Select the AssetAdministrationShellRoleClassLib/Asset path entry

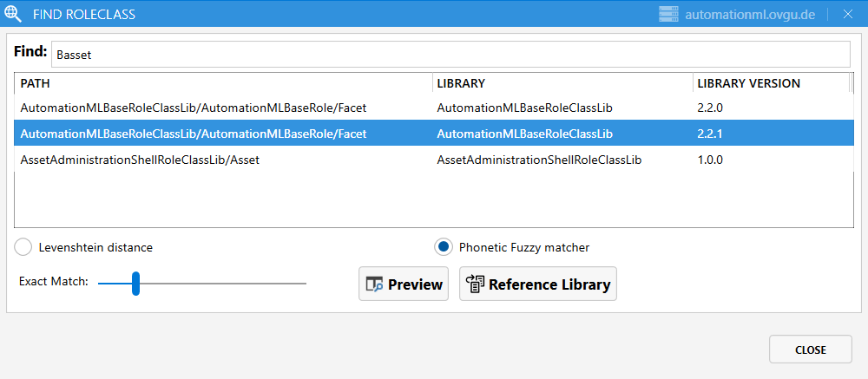(140, 160)
